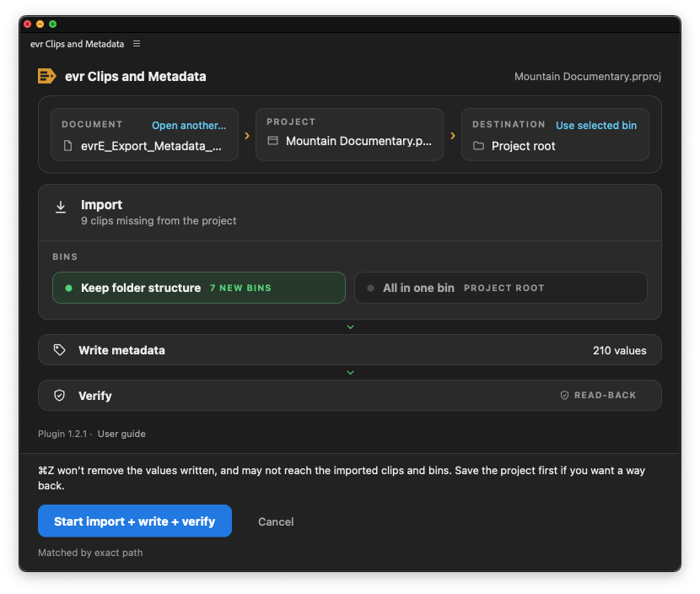
Task: Click the green chevron below Import section
Action: click(351, 327)
